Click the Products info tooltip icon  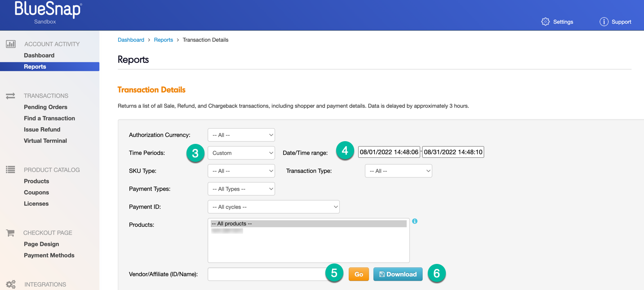415,221
